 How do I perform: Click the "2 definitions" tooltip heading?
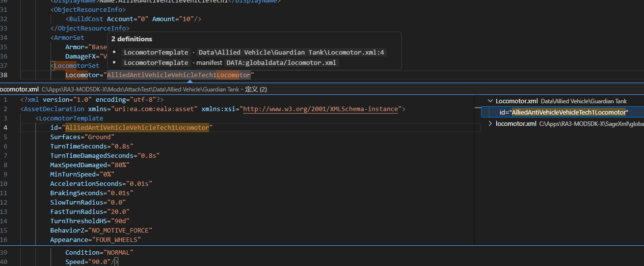[x=132, y=39]
